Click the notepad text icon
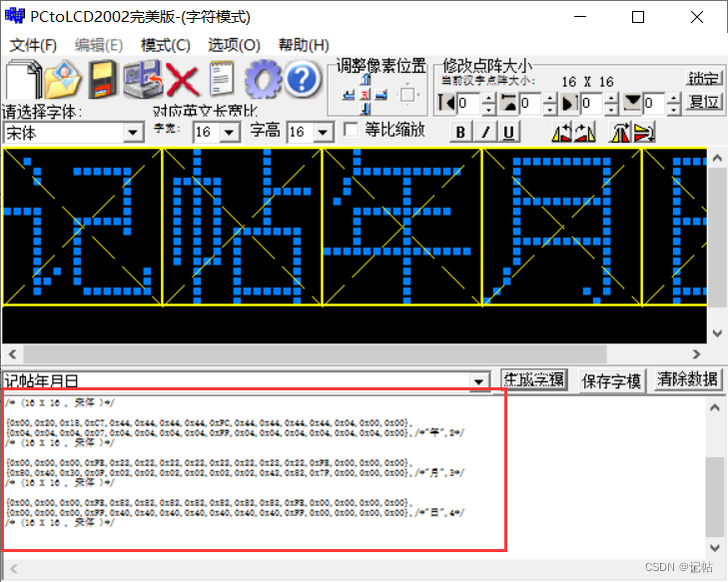The height and width of the screenshot is (582, 728). click(221, 79)
